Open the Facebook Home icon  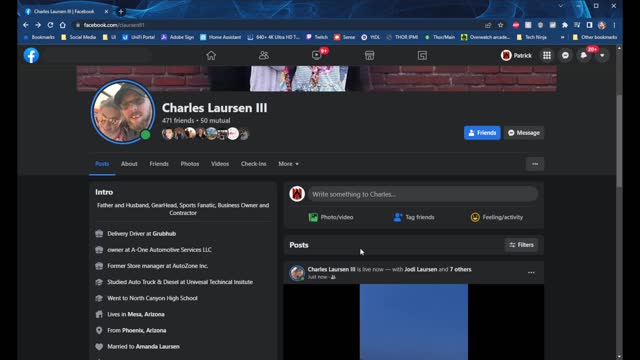tap(211, 56)
